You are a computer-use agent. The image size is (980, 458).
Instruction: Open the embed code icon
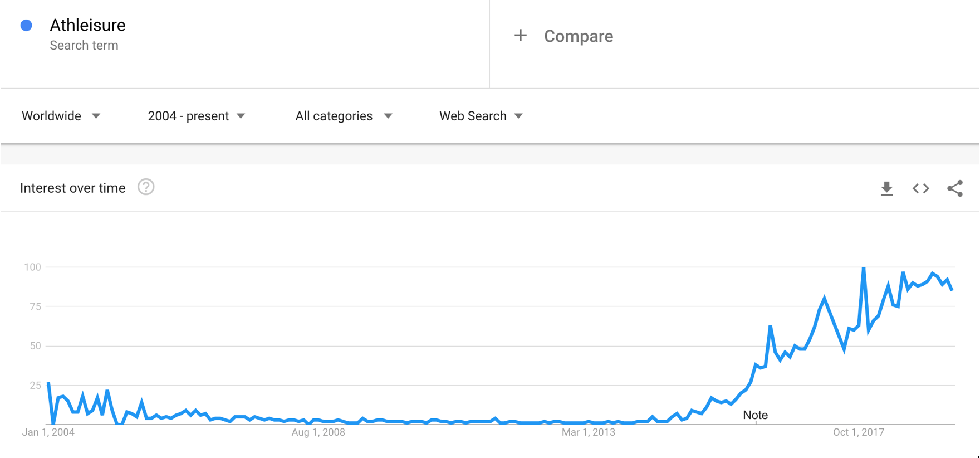[920, 189]
